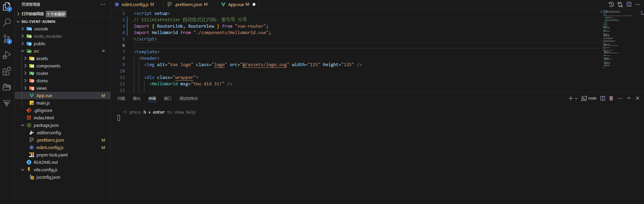644x204 pixels.
Task: Click the unsaved dot on App.vue tab
Action: pos(254,4)
